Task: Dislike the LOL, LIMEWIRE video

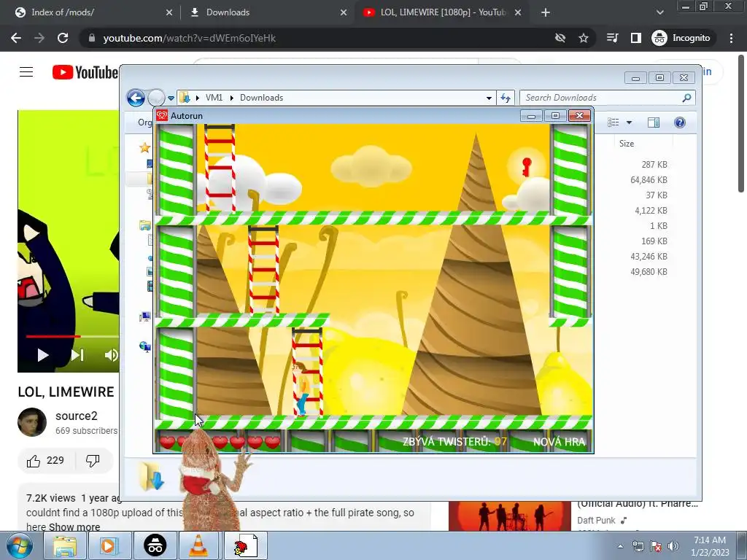Action: click(x=93, y=461)
